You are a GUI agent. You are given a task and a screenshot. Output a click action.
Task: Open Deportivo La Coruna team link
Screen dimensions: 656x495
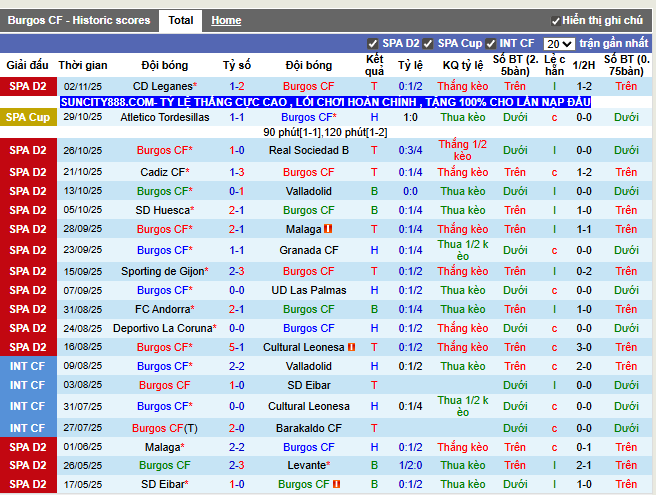point(164,328)
